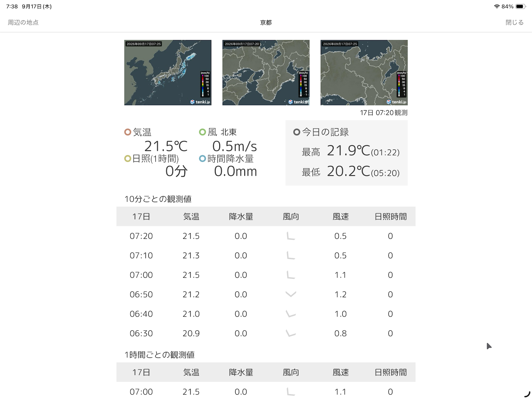The height and width of the screenshot is (399, 532).
Task: Click the orange 気温 circle icon
Action: 128,132
